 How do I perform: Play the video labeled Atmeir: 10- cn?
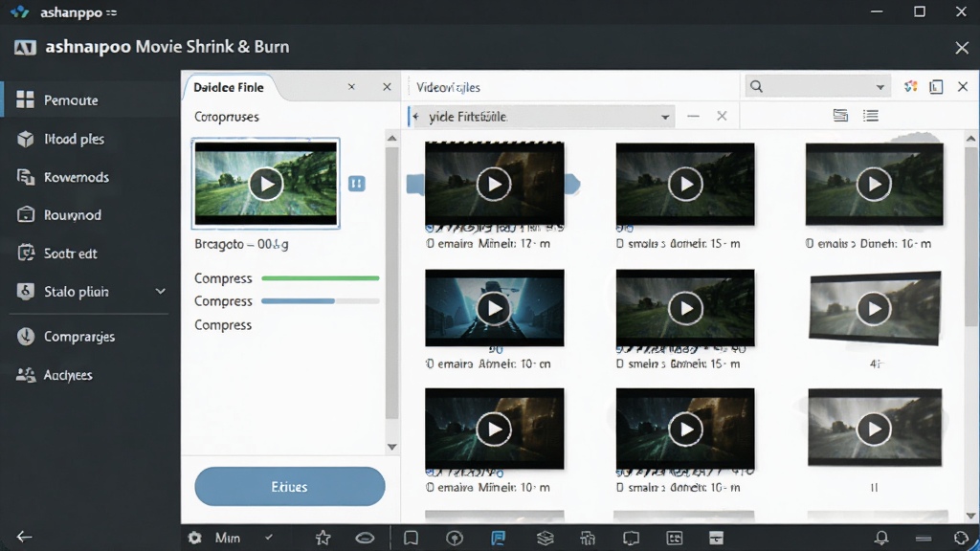495,308
